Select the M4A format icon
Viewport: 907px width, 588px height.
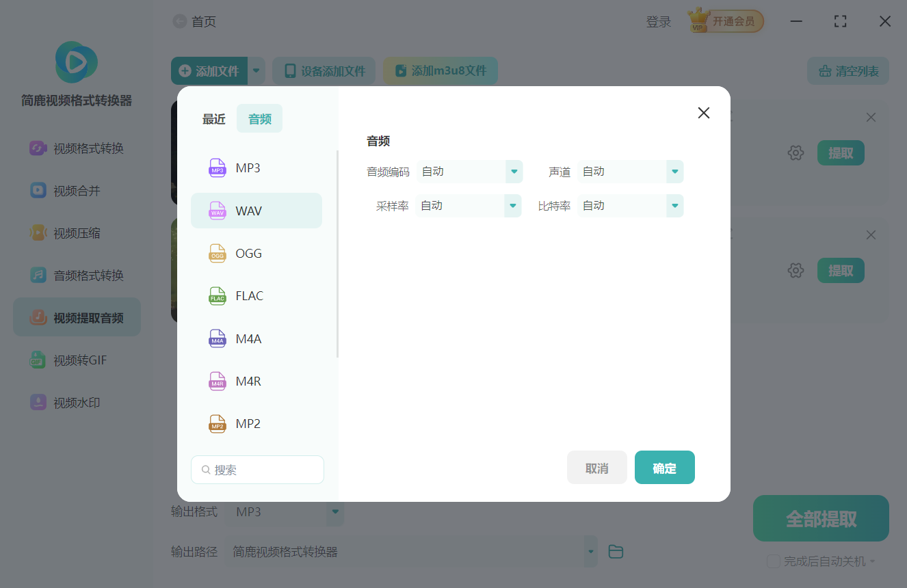click(x=218, y=339)
